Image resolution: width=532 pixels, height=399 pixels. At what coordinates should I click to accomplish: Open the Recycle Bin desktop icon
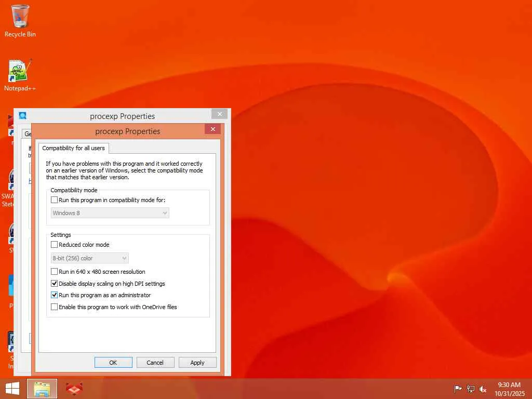pos(20,21)
